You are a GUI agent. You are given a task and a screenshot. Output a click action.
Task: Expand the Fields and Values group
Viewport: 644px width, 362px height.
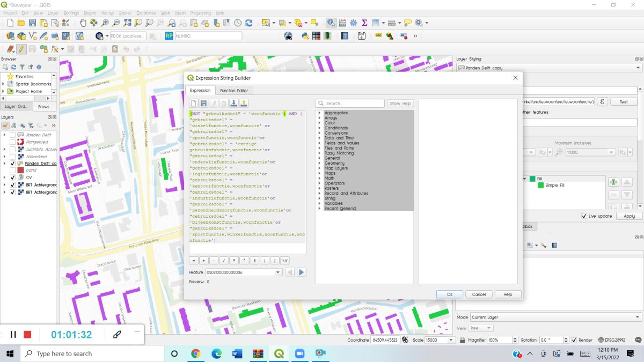[319, 143]
